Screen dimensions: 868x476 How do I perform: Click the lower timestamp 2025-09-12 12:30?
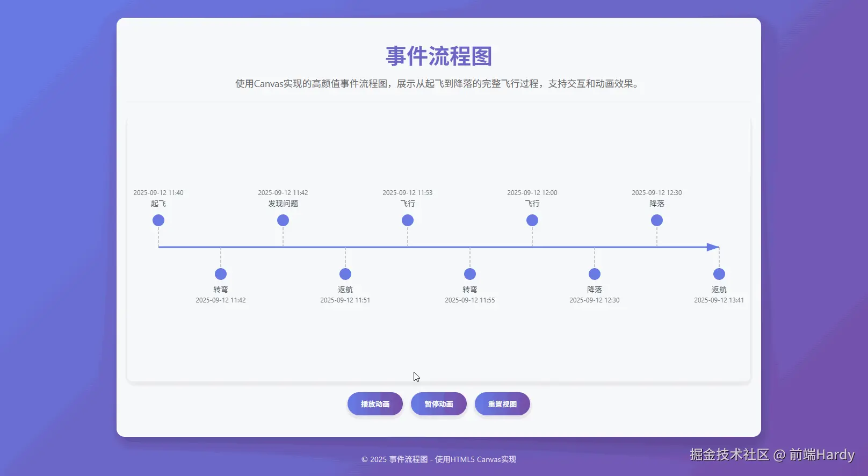(595, 300)
